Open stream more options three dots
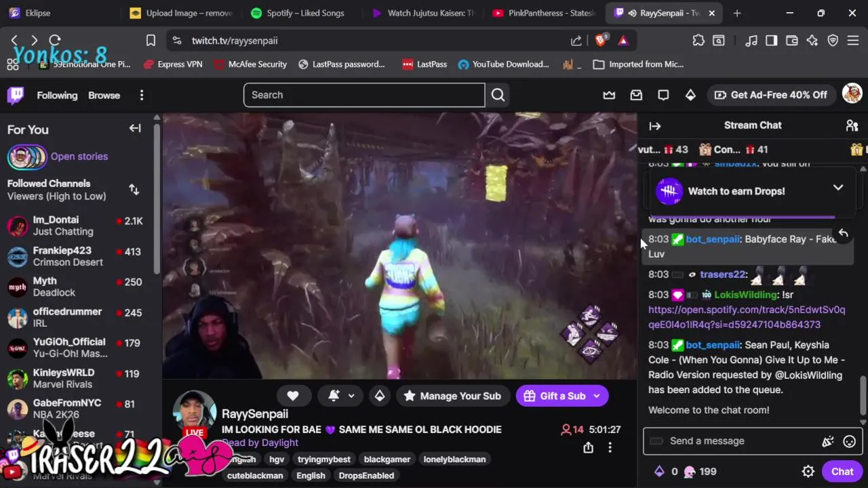The height and width of the screenshot is (488, 868). [610, 447]
